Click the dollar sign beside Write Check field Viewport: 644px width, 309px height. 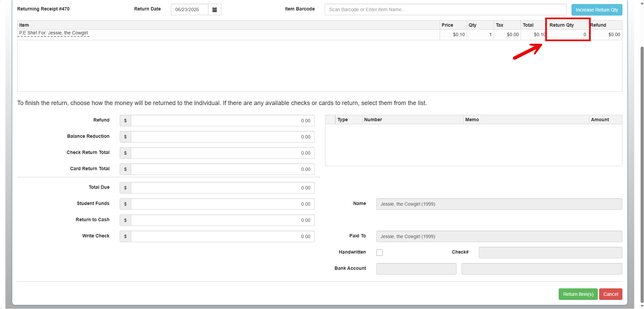pyautogui.click(x=125, y=236)
